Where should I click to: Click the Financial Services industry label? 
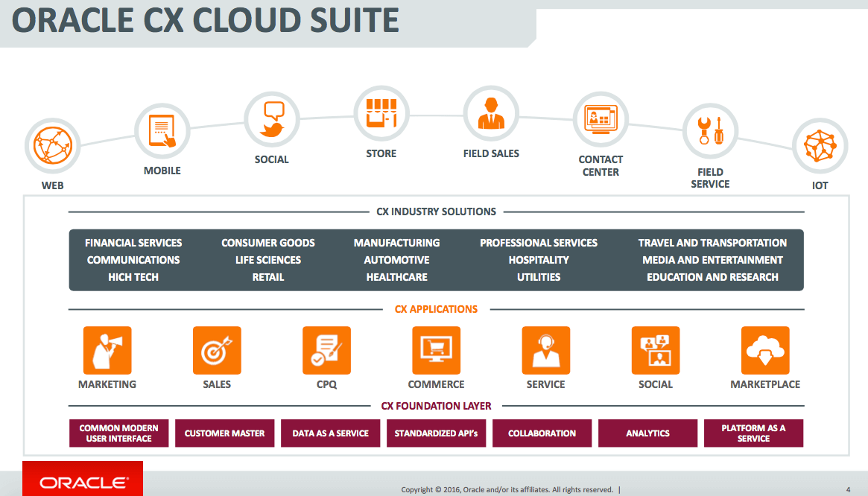pos(133,243)
